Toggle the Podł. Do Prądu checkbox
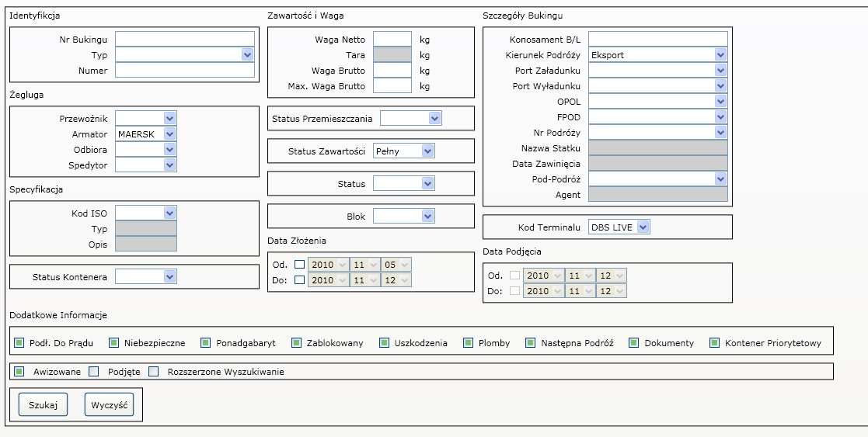The width and height of the screenshot is (868, 437). [19, 343]
